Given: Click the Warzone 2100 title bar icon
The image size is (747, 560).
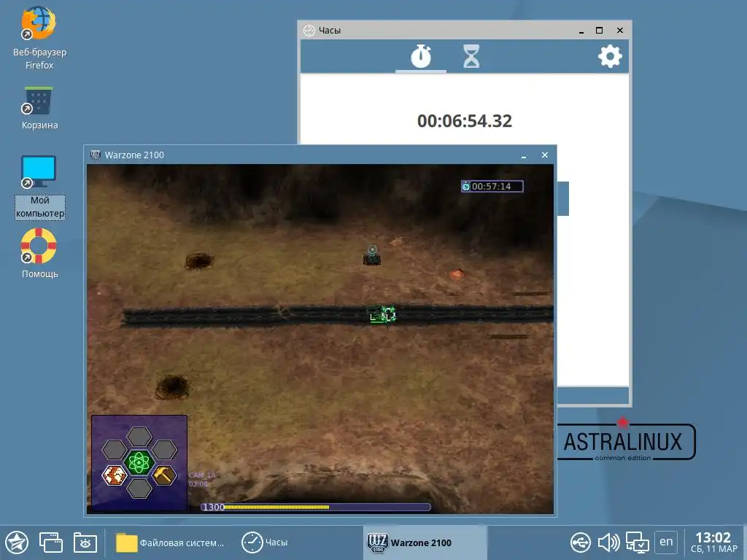Looking at the screenshot, I should 96,155.
